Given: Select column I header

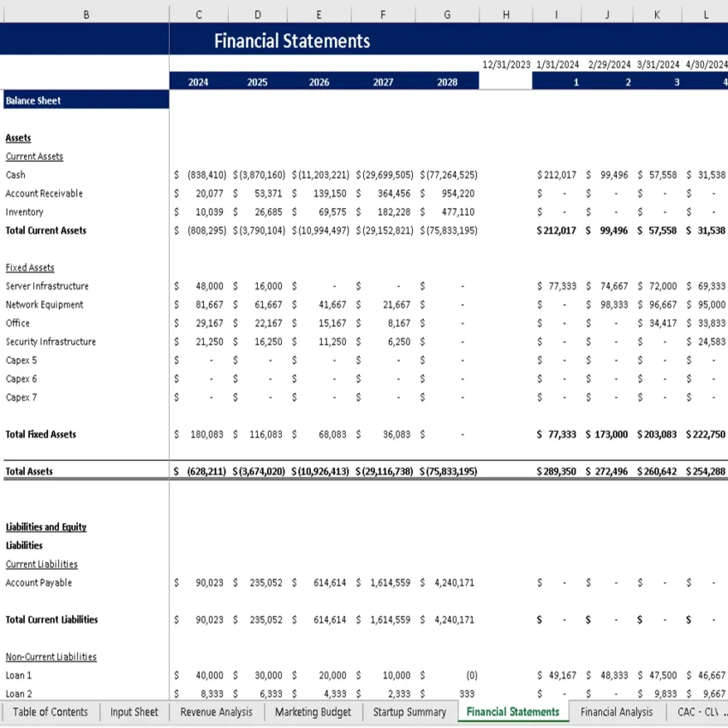Looking at the screenshot, I should click(556, 15).
